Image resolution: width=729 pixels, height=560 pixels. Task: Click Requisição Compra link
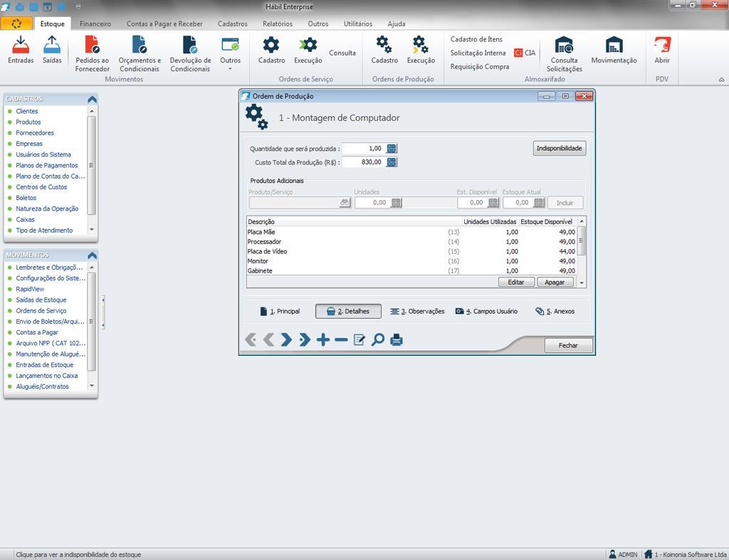tap(479, 66)
